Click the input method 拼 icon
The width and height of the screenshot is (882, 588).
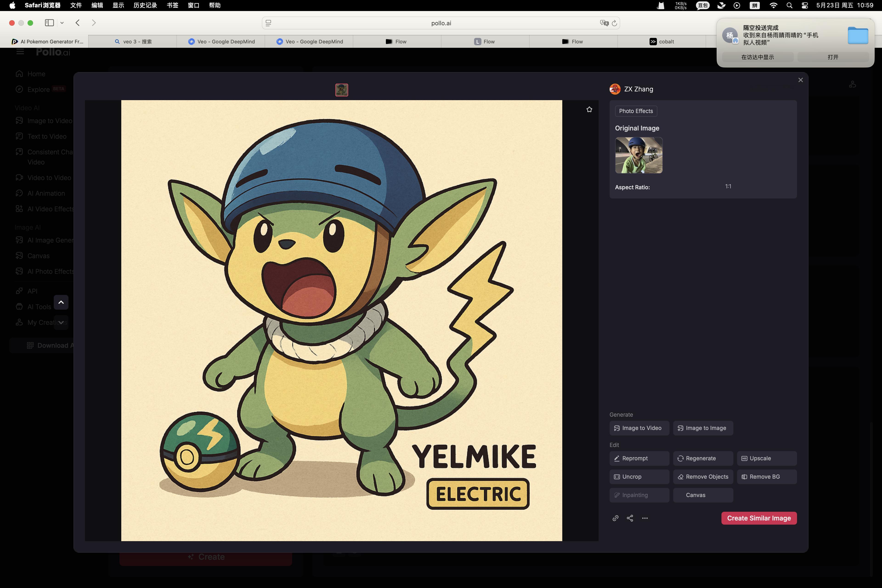(755, 5)
